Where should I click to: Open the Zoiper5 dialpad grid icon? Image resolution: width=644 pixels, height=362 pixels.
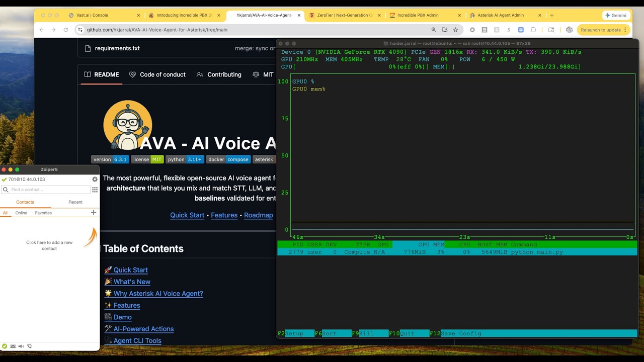95,190
